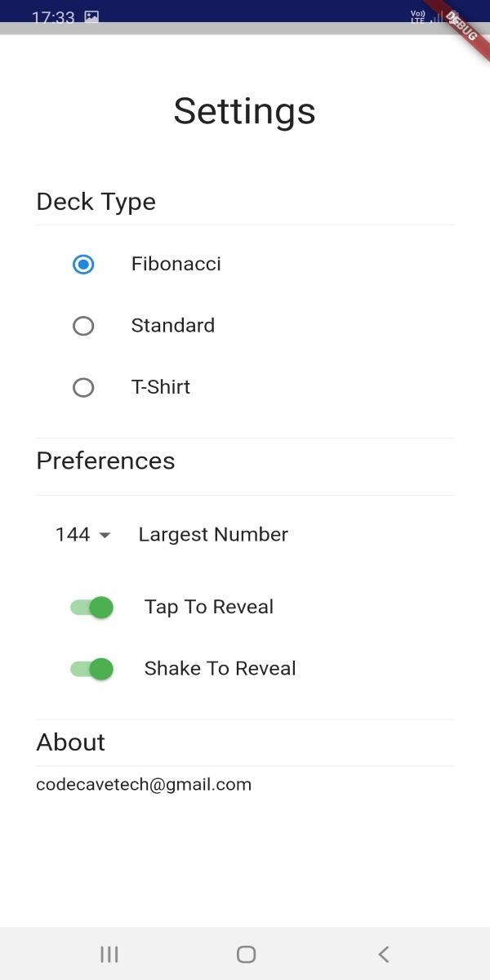Disable the Tap To Reveal switch

[x=91, y=607]
